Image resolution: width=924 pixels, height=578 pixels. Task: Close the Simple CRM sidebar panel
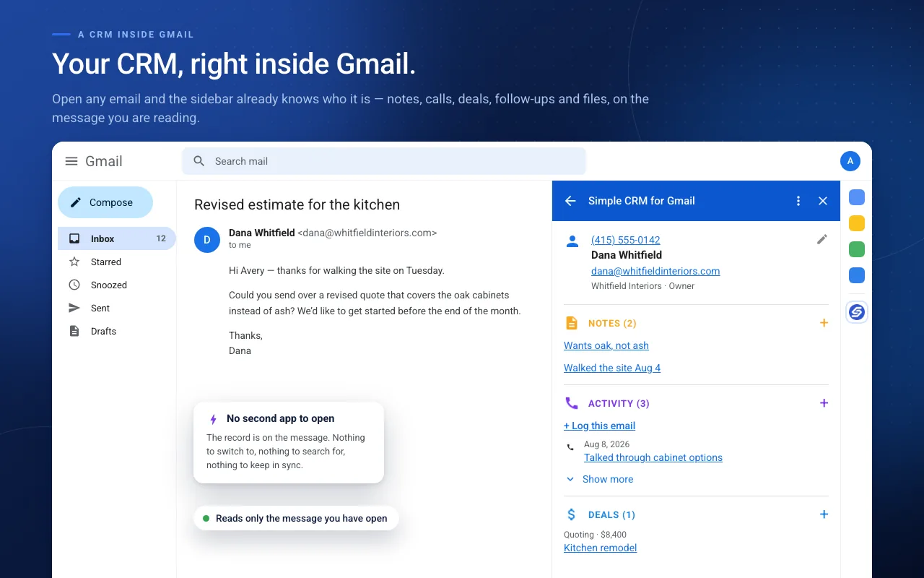pos(823,201)
